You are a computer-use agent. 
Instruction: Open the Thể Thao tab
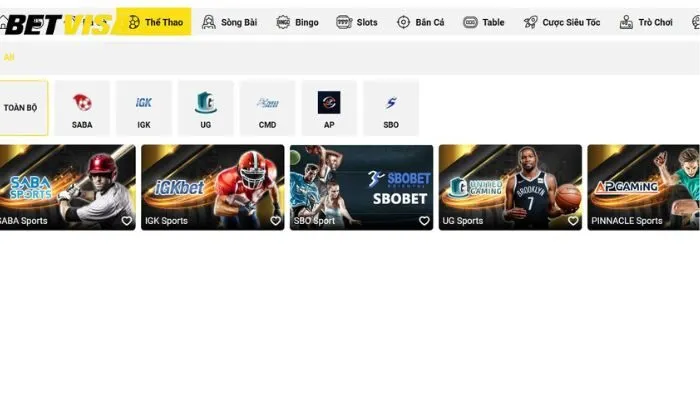[x=154, y=22]
